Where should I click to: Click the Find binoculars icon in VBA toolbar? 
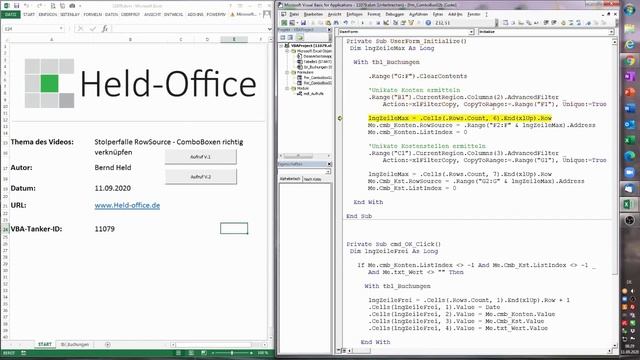point(336,23)
